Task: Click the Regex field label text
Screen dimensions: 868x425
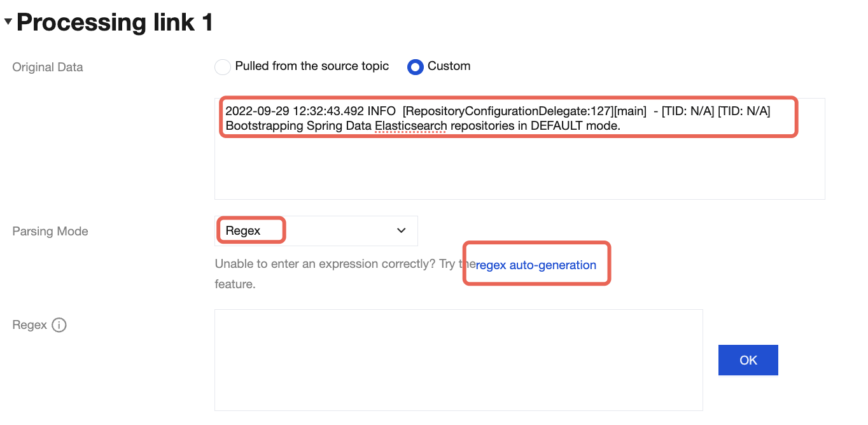Action: pyautogui.click(x=30, y=325)
